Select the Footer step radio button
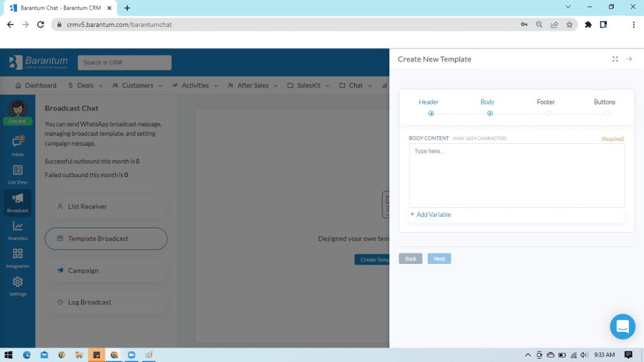Image resolution: width=644 pixels, height=362 pixels. [548, 114]
